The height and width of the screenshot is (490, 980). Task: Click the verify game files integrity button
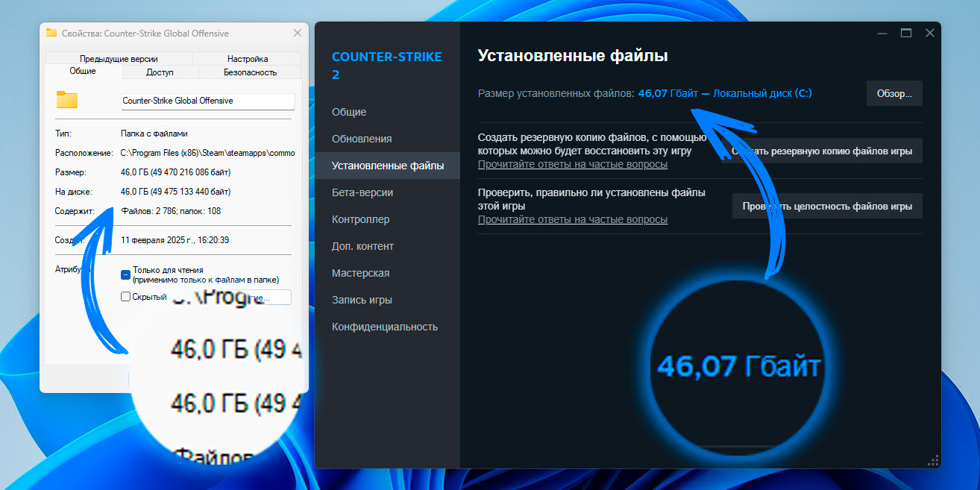[x=827, y=206]
